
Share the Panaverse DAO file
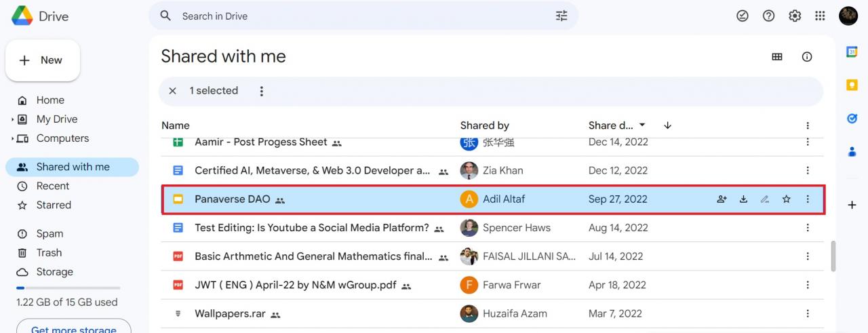click(722, 199)
